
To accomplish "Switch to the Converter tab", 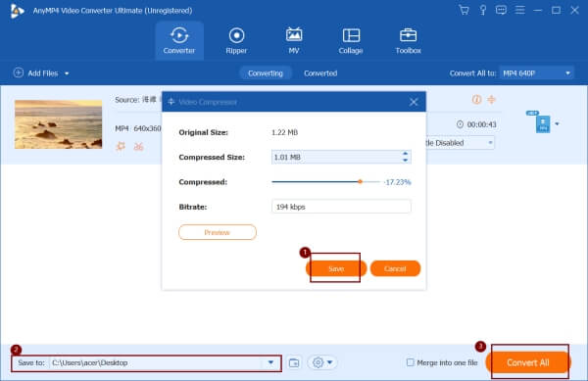I will click(179, 40).
